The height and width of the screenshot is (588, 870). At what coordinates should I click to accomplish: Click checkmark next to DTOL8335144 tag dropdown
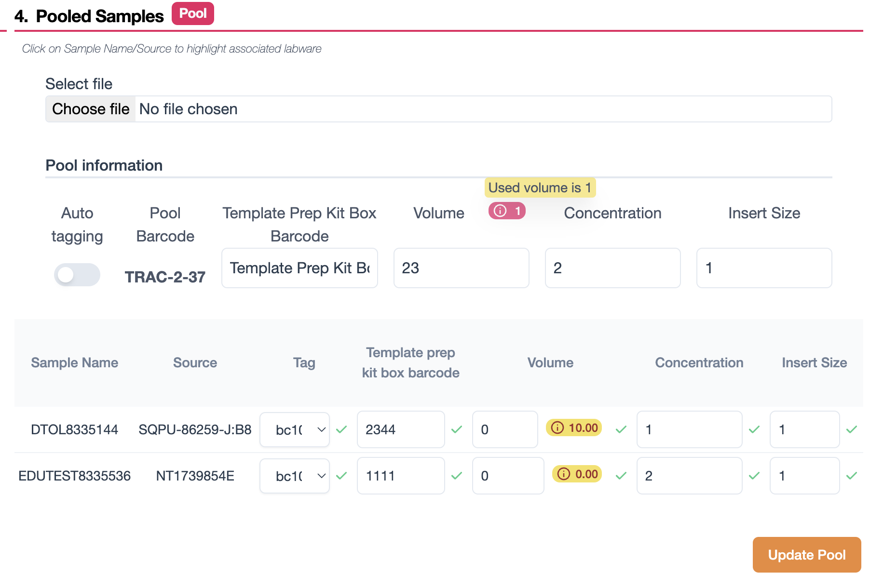tap(341, 429)
